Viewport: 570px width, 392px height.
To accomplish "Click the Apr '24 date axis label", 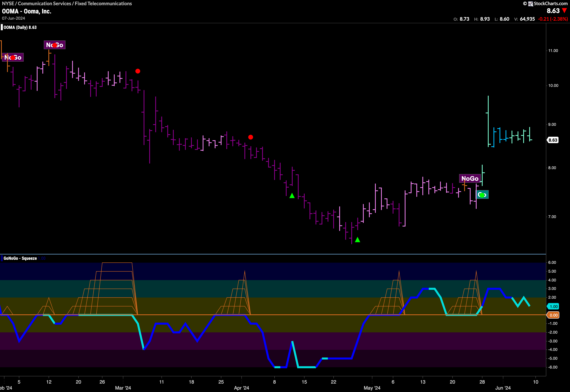I will [241, 388].
